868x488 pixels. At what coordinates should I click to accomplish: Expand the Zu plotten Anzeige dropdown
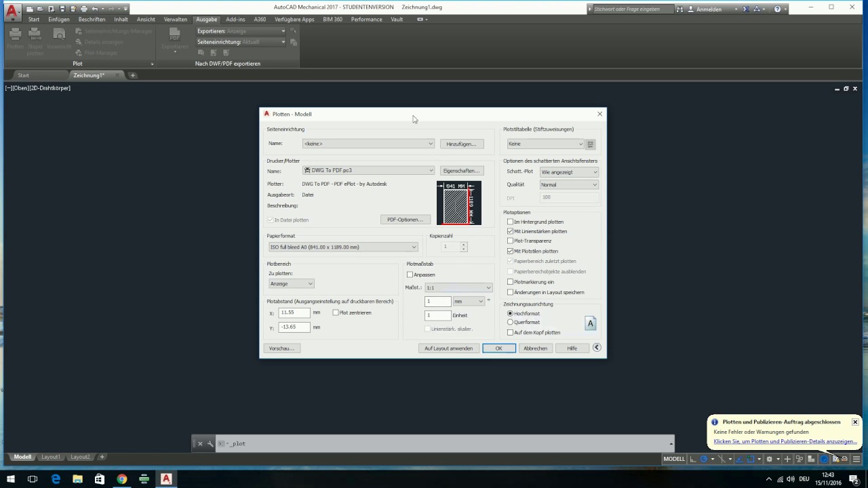(x=291, y=284)
